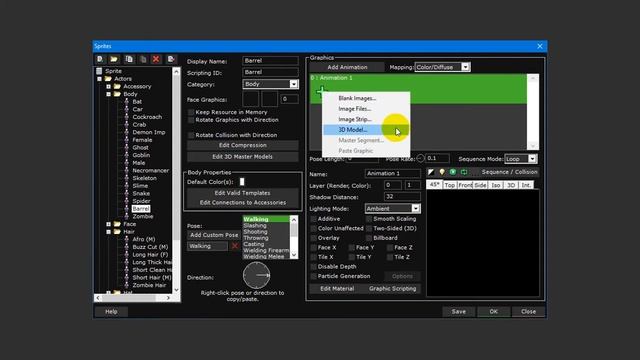Screen dimensions: 640x360
Task: Click the Sprite root node icon
Action: click(99, 71)
